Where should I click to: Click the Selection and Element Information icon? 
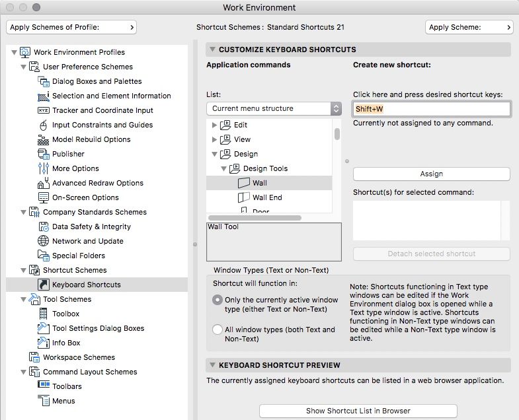[x=44, y=96]
